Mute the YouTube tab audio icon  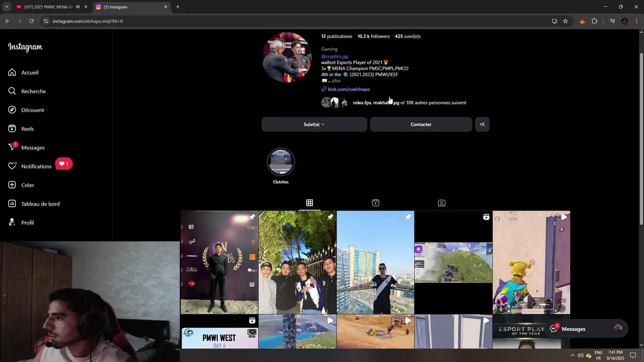(x=77, y=7)
